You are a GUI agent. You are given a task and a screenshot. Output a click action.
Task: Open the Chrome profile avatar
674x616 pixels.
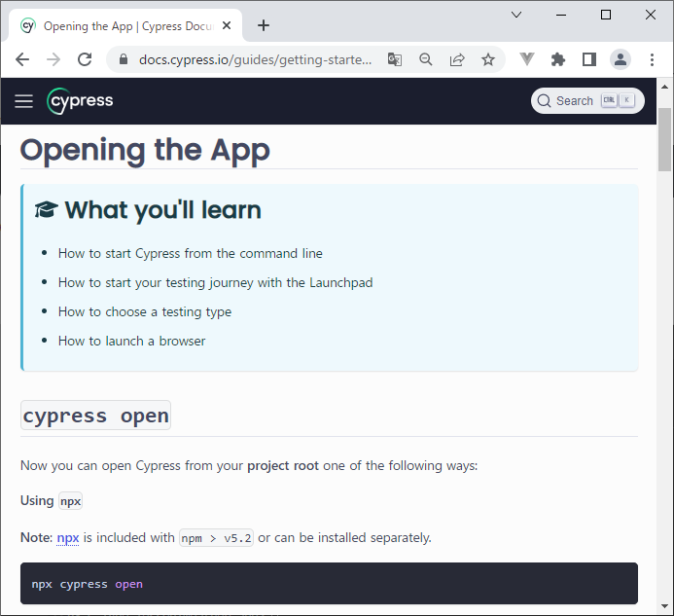[621, 59]
